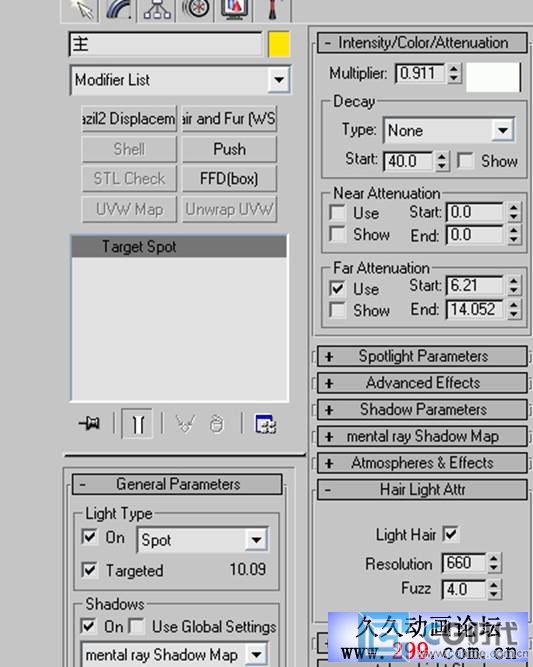This screenshot has width=533, height=667.
Task: Click the Resolution spinner arrows
Action: [x=493, y=563]
